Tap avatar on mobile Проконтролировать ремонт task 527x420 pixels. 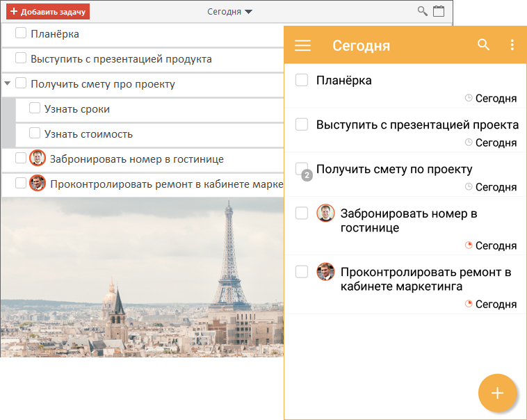(x=325, y=271)
